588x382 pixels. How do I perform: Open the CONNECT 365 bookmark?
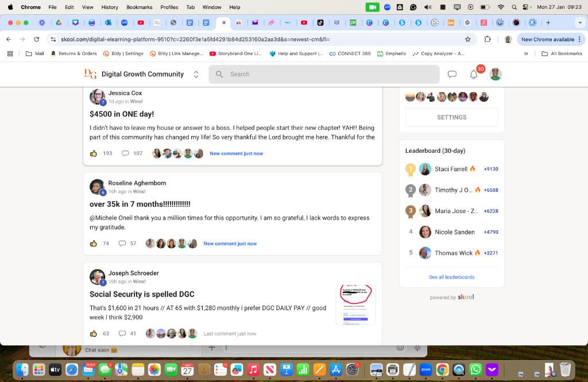(x=350, y=53)
